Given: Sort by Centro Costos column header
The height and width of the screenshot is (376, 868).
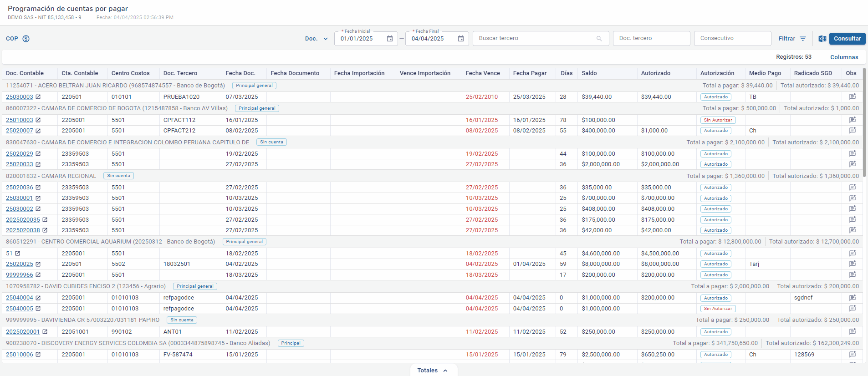Looking at the screenshot, I should [130, 73].
